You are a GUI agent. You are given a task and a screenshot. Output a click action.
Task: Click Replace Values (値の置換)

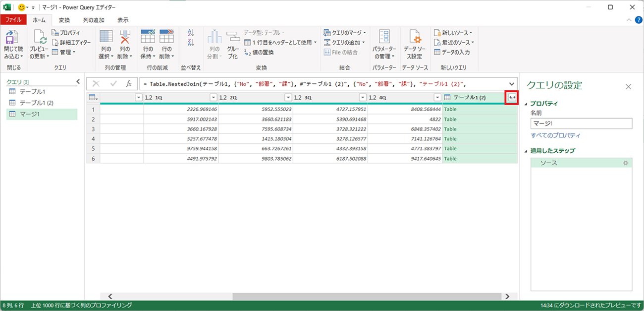[x=259, y=52]
